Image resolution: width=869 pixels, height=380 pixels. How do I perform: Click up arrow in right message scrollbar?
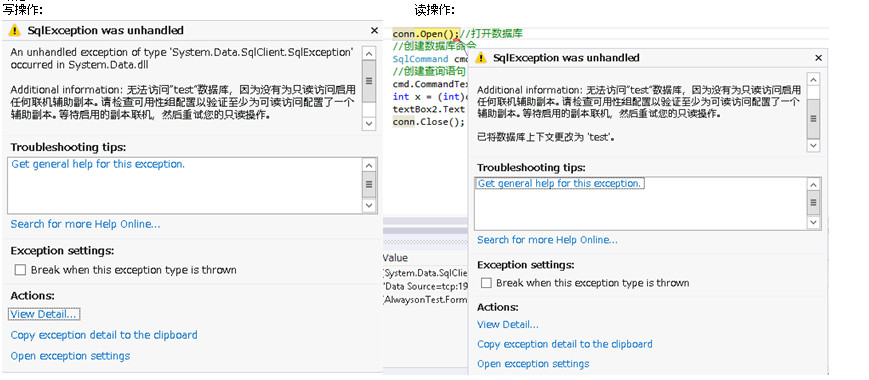pos(813,79)
